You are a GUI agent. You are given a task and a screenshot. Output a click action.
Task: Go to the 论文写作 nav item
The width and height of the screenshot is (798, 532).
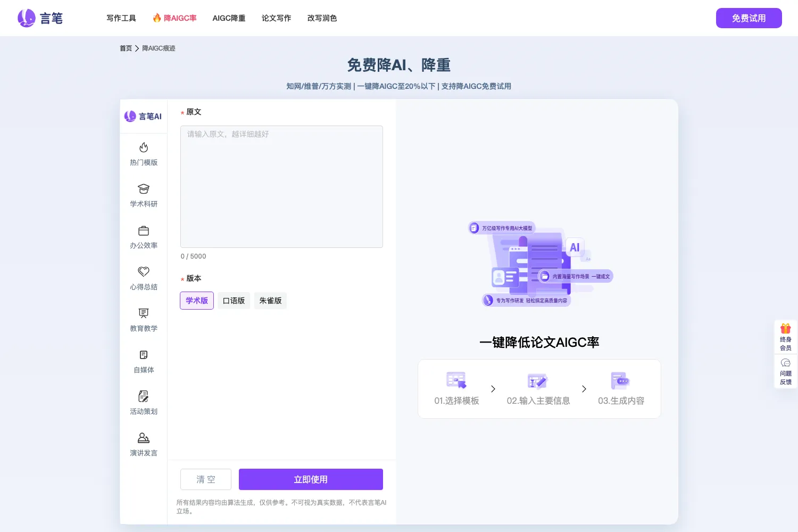click(x=276, y=18)
